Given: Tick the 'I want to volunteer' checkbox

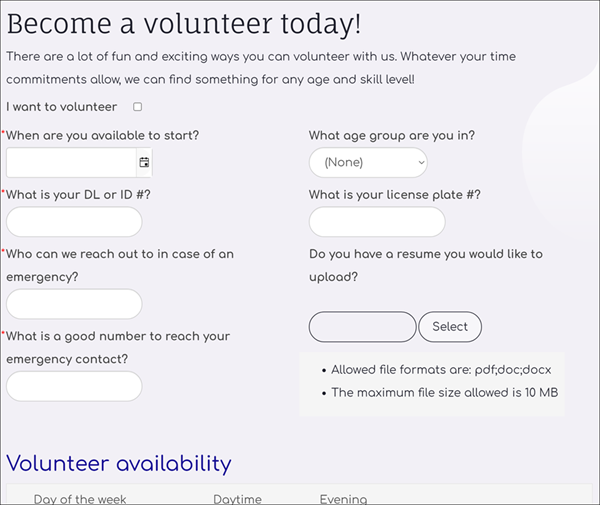Looking at the screenshot, I should point(137,107).
